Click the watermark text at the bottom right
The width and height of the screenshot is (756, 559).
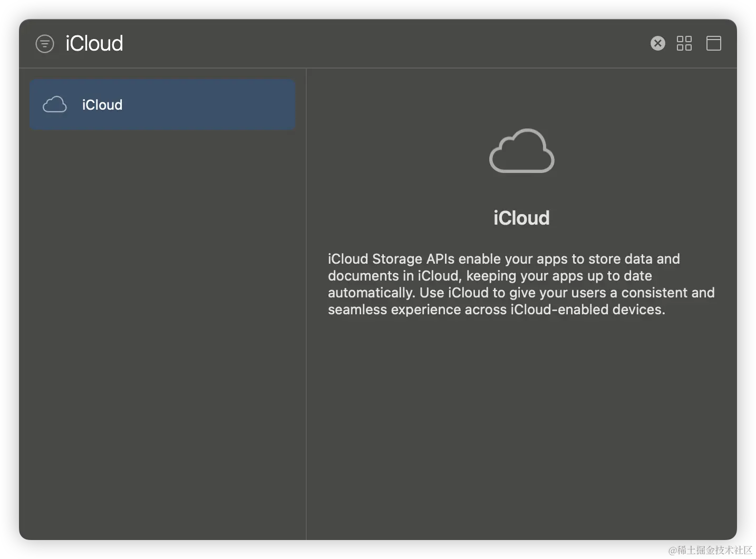(x=709, y=550)
